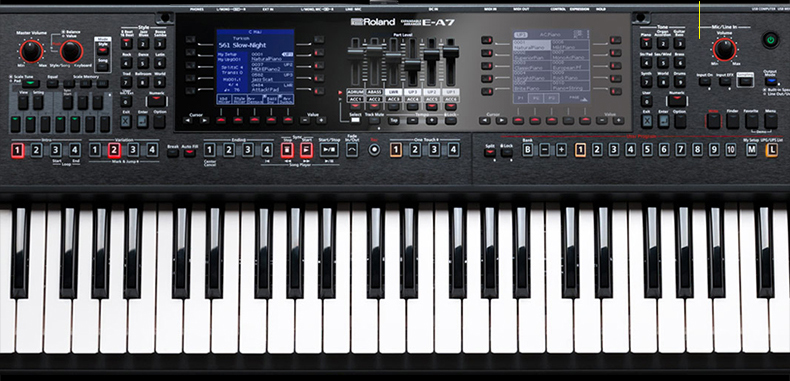Select the Piano tone button 1
The image size is (790, 381).
(x=646, y=43)
